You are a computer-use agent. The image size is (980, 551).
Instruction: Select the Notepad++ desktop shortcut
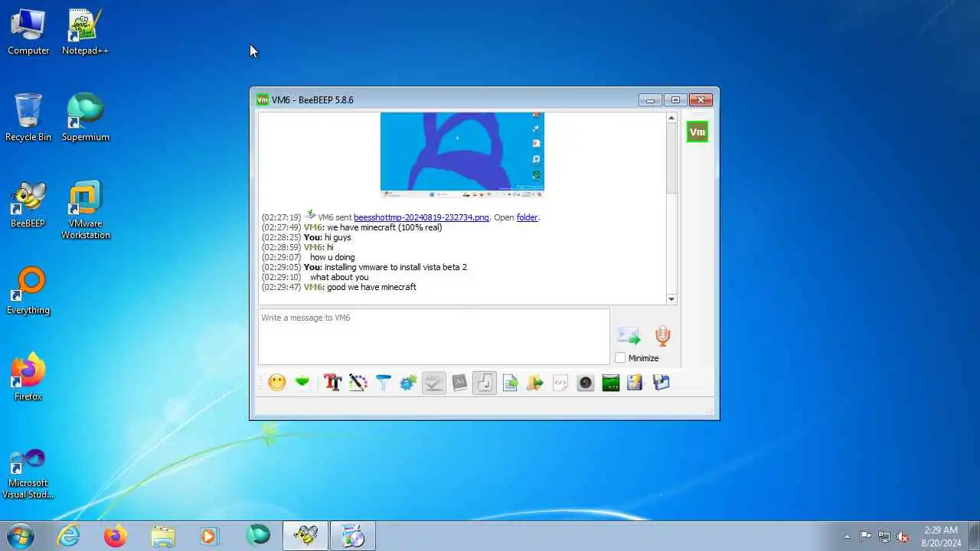click(x=85, y=32)
